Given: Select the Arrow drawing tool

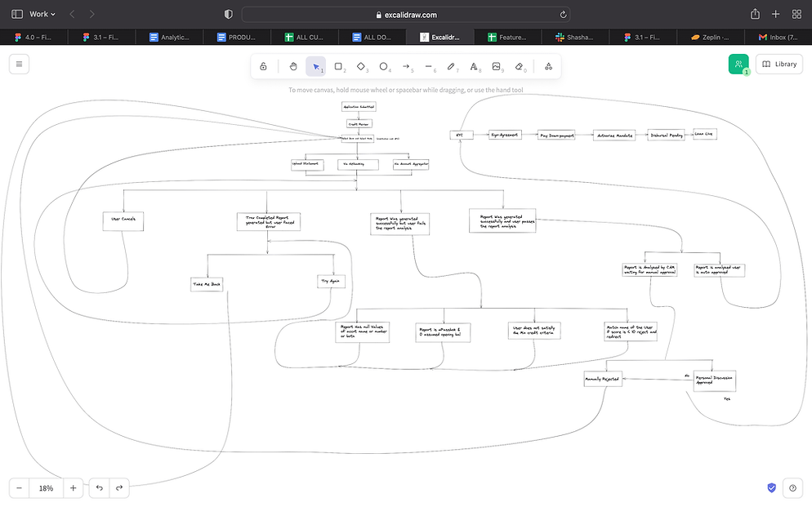Looking at the screenshot, I should (x=406, y=66).
